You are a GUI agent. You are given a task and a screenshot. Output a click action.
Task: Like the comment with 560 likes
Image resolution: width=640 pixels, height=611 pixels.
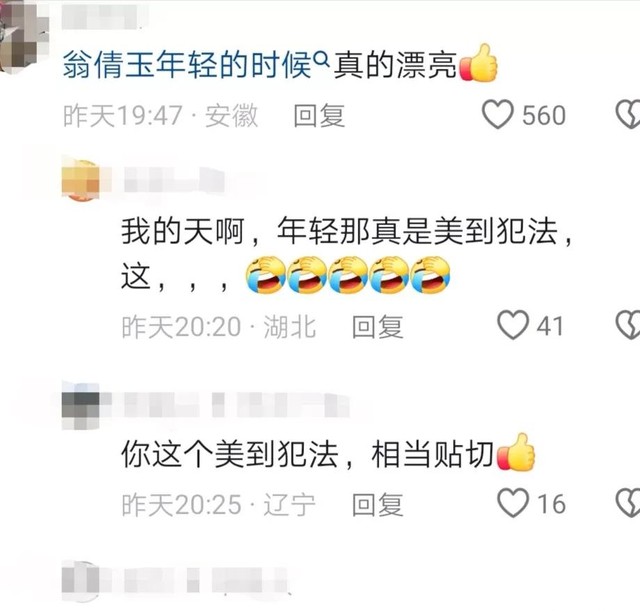tap(498, 115)
